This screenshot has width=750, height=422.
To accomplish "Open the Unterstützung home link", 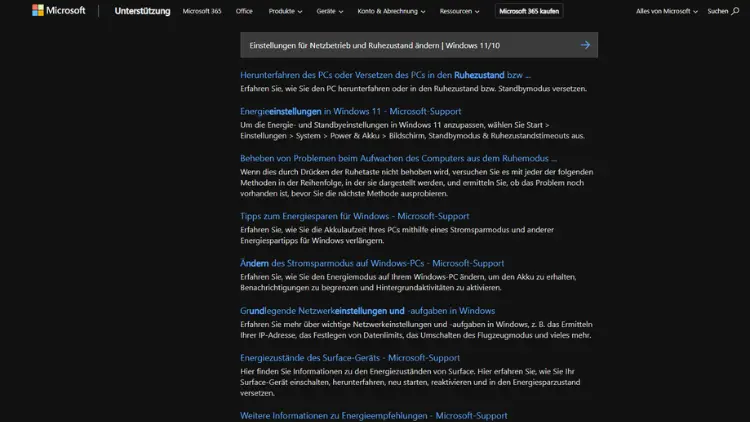I will click(x=142, y=11).
